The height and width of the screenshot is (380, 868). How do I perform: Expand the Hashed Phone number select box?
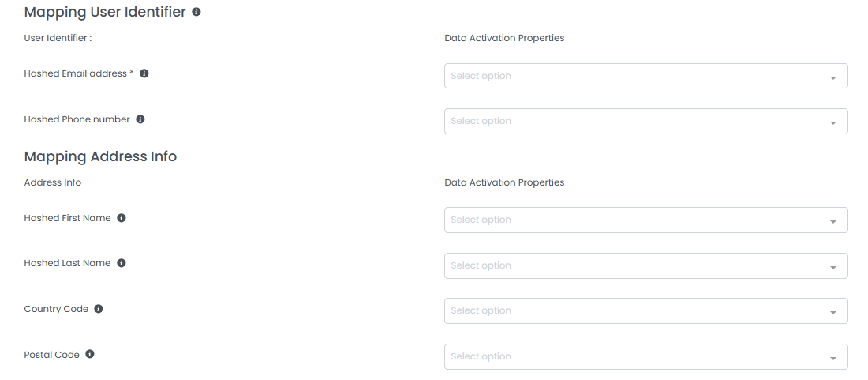(645, 122)
